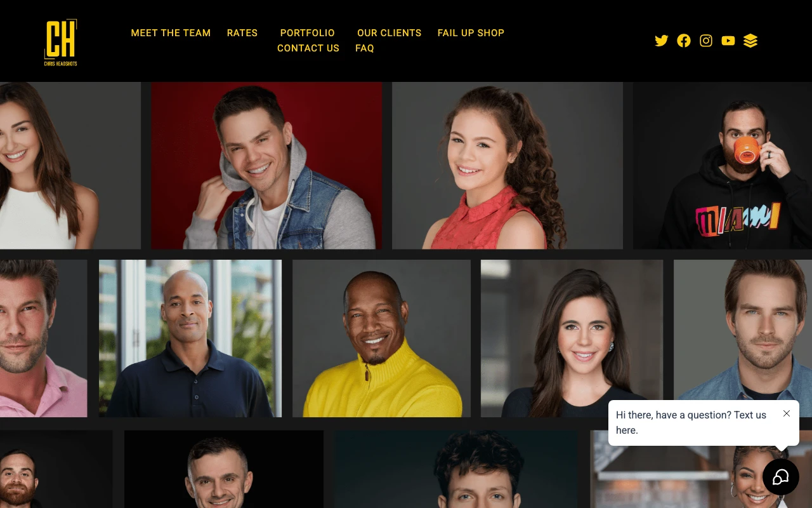The height and width of the screenshot is (508, 812).
Task: Open the YouTube social icon
Action: [x=728, y=41]
